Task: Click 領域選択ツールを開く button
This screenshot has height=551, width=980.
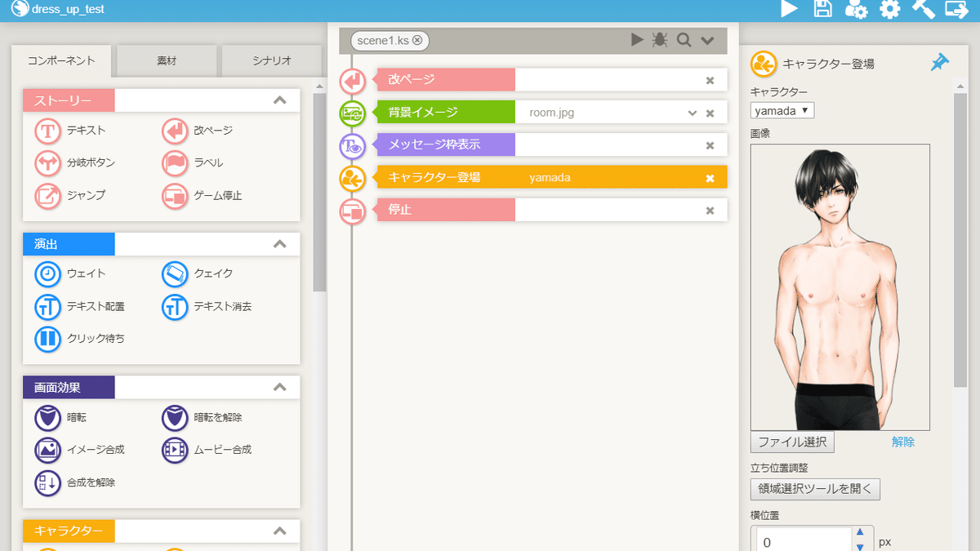Action: click(815, 489)
